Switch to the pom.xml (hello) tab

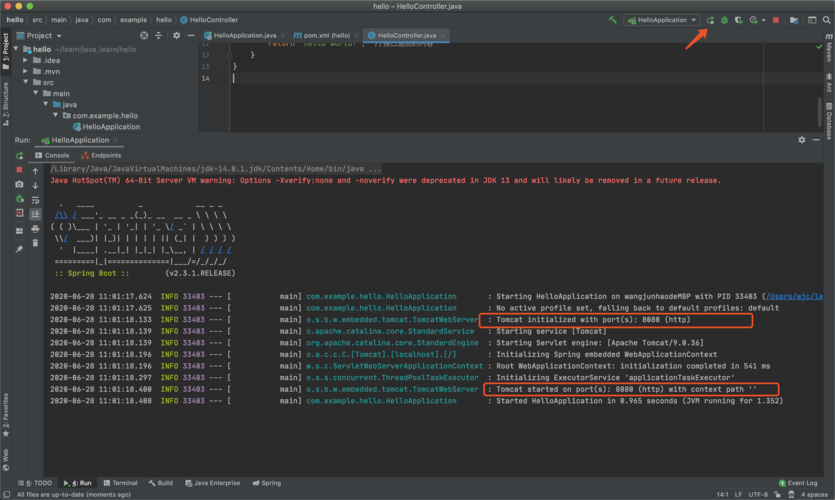pos(326,36)
